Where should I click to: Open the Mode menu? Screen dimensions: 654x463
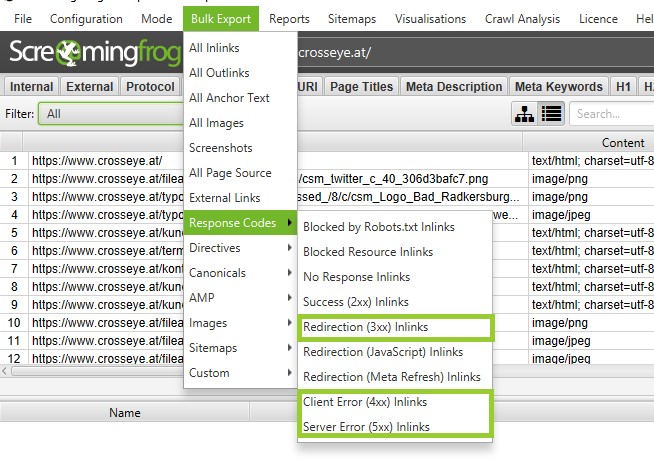156,19
